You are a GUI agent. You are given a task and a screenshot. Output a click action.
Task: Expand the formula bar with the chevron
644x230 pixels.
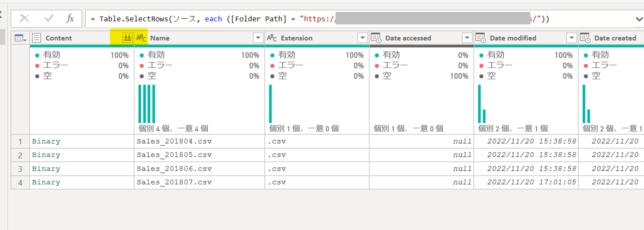tap(639, 19)
